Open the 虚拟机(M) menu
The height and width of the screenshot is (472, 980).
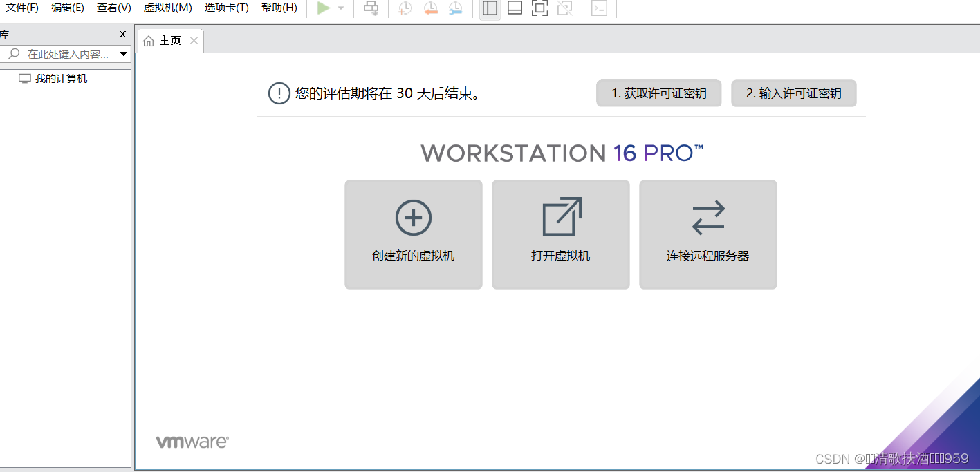168,8
